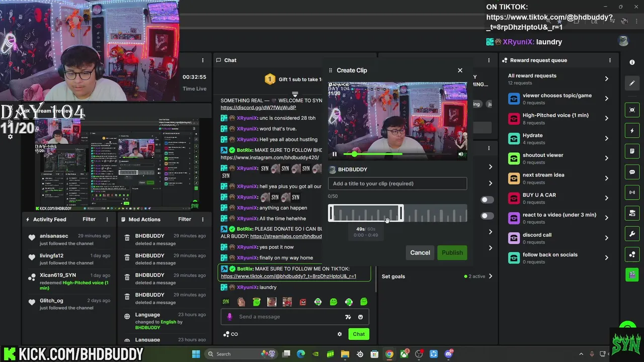Expand Hydrate reward requests
The image size is (644, 362).
pos(606,138)
